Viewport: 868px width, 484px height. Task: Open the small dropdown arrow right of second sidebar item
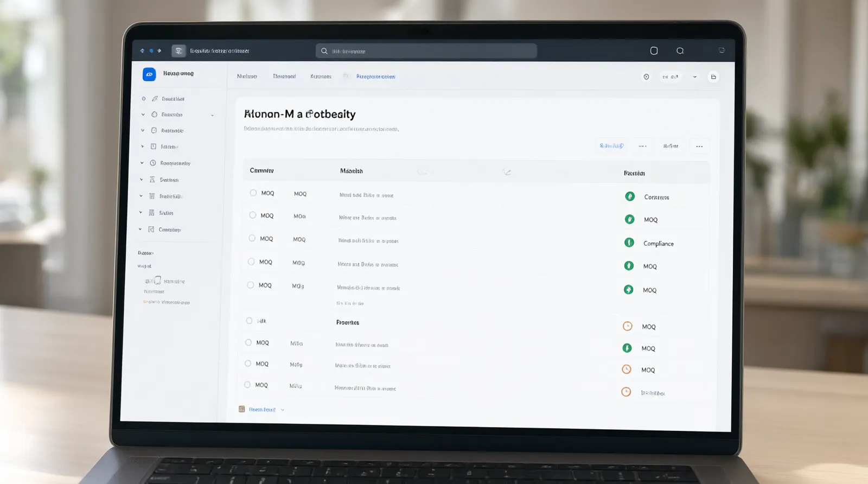click(212, 115)
